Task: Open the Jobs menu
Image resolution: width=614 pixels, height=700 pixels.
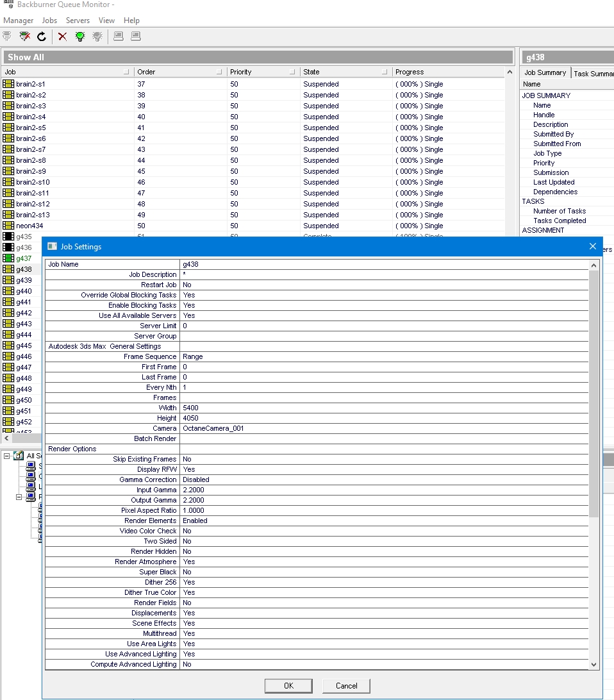Action: (x=49, y=21)
